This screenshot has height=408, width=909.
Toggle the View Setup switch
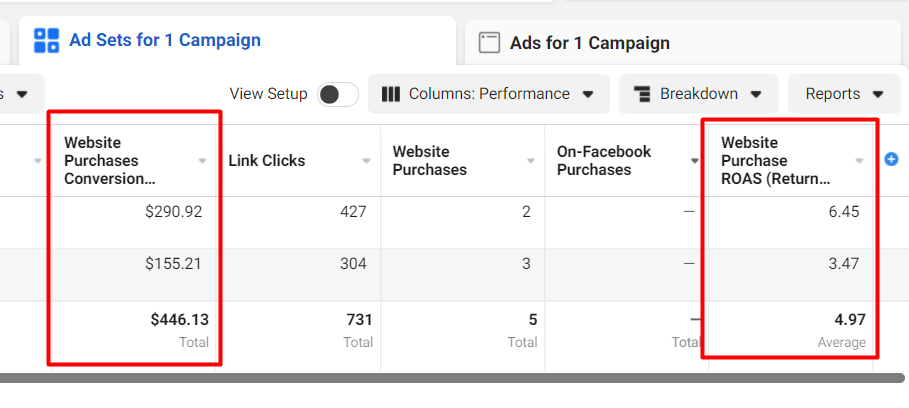pos(338,94)
